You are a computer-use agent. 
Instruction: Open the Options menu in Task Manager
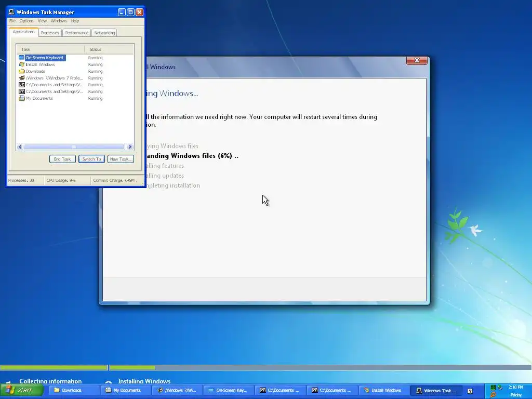click(x=26, y=21)
